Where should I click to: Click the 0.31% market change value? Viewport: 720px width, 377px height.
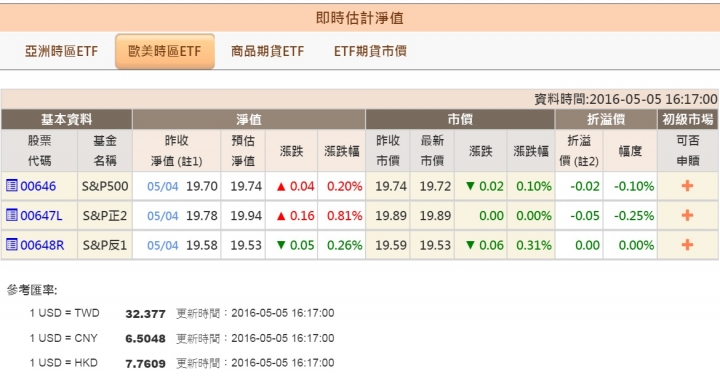click(x=534, y=245)
